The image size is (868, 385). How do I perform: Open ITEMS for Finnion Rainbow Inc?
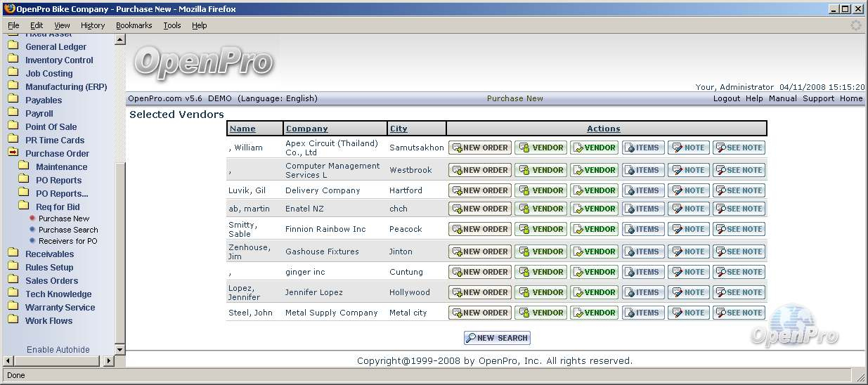(642, 229)
